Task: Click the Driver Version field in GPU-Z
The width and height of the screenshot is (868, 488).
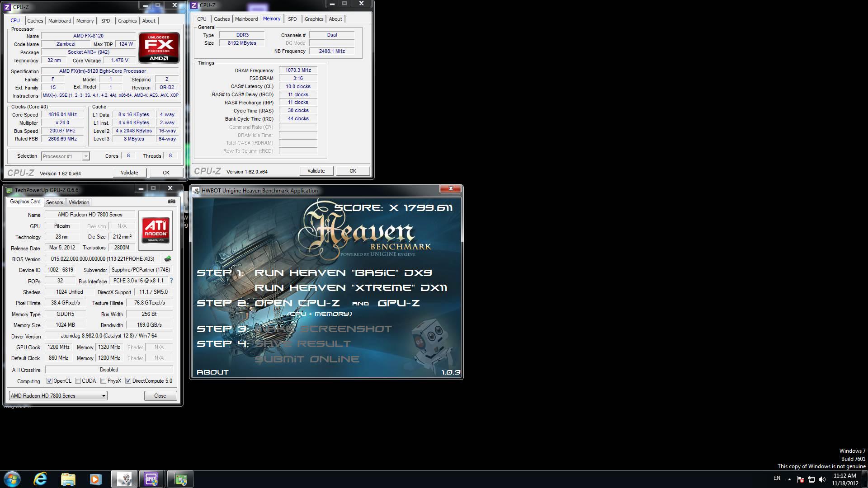Action: click(108, 336)
